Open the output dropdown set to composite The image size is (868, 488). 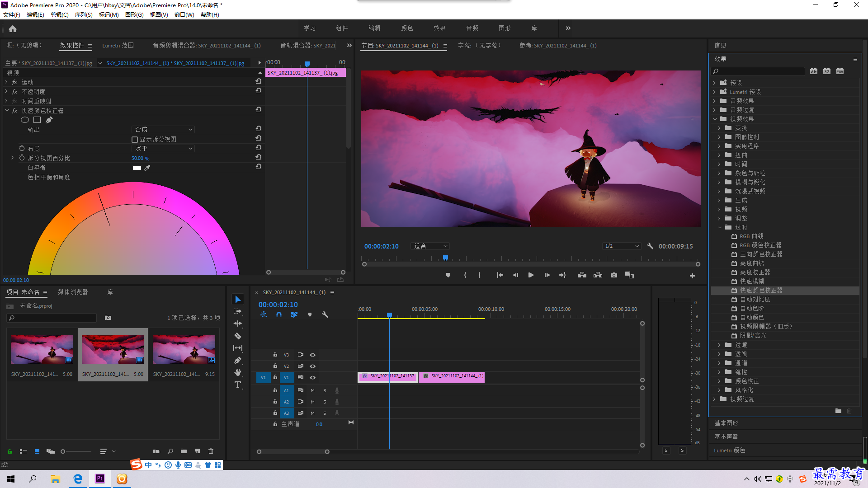163,129
